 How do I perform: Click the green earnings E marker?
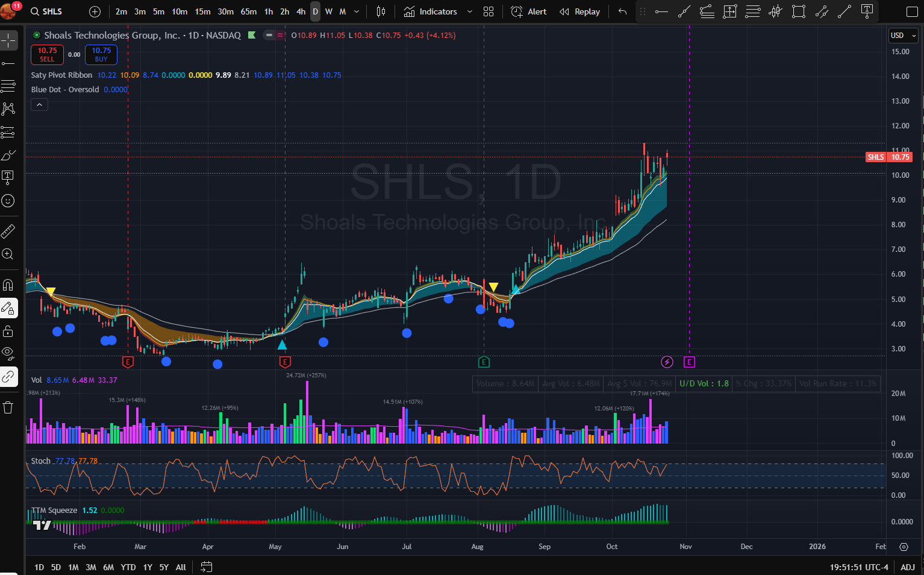click(484, 362)
